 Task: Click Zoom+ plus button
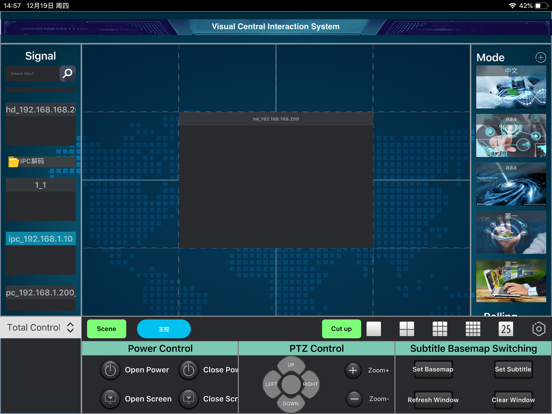[x=353, y=370]
